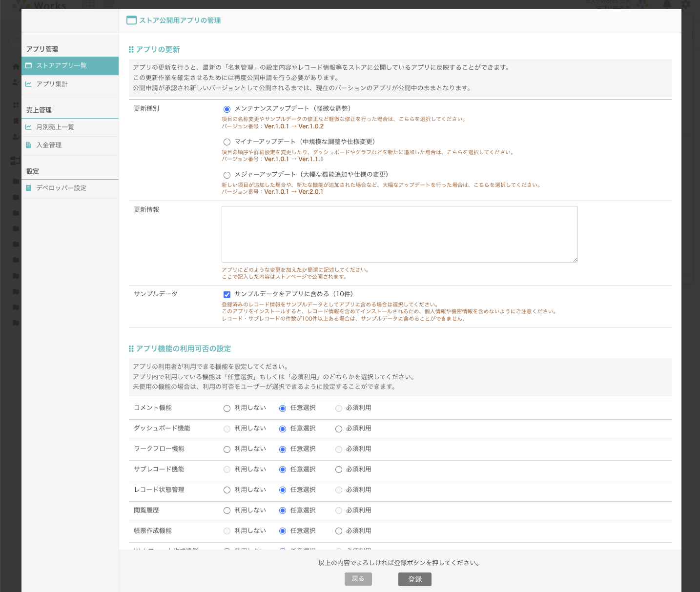Set コメント機能 to 利用しない
Screen dimensions: 700x592
point(227,408)
